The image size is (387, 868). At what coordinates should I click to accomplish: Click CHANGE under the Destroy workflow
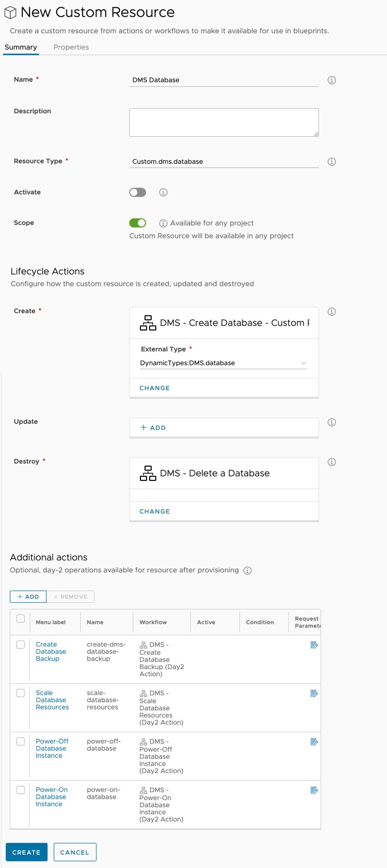155,512
